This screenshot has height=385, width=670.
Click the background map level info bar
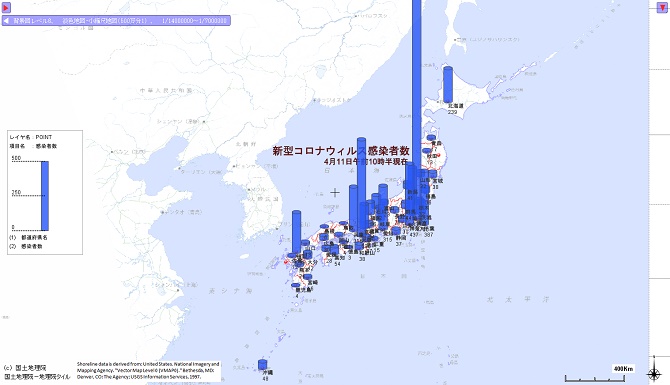click(116, 21)
